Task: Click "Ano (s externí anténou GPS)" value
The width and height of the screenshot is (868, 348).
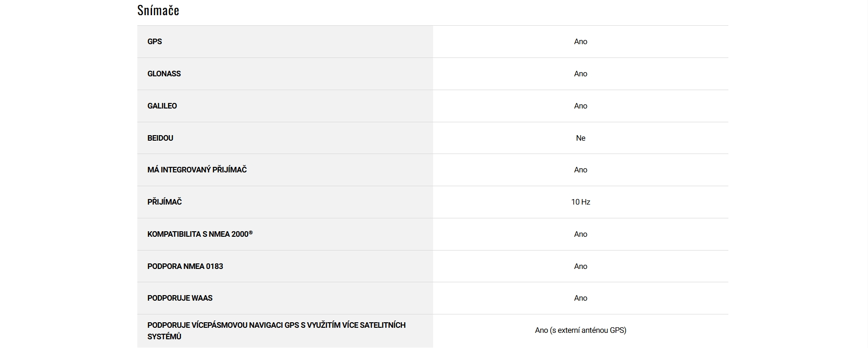Action: click(x=581, y=330)
